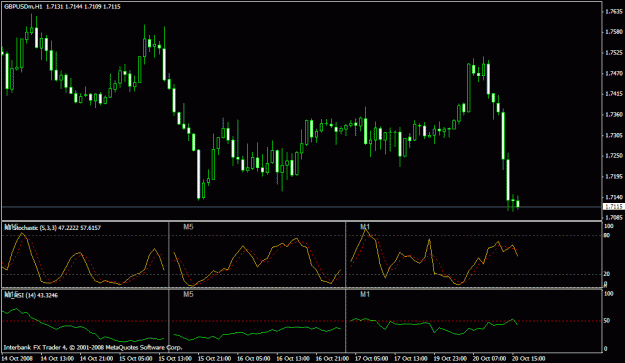Image resolution: width=625 pixels, height=363 pixels.
Task: Click the 16 Oct 13:00 time label
Action: point(293,358)
